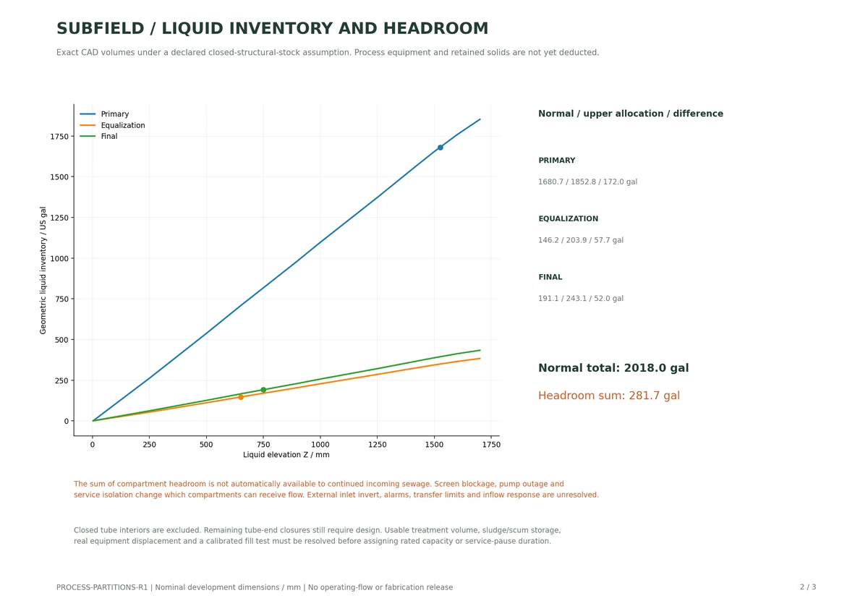Click the x-axis tick label 250

(x=149, y=445)
